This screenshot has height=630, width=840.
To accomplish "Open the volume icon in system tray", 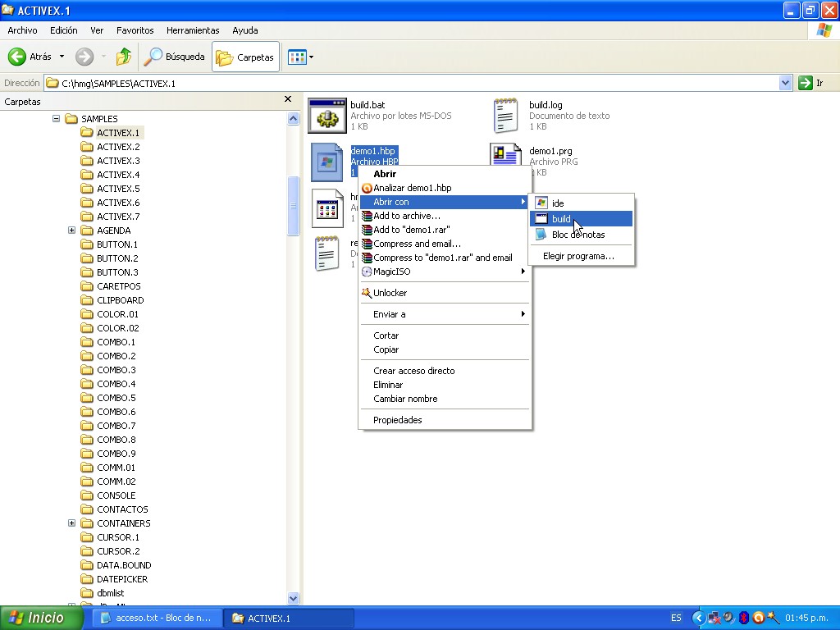I will [x=728, y=618].
